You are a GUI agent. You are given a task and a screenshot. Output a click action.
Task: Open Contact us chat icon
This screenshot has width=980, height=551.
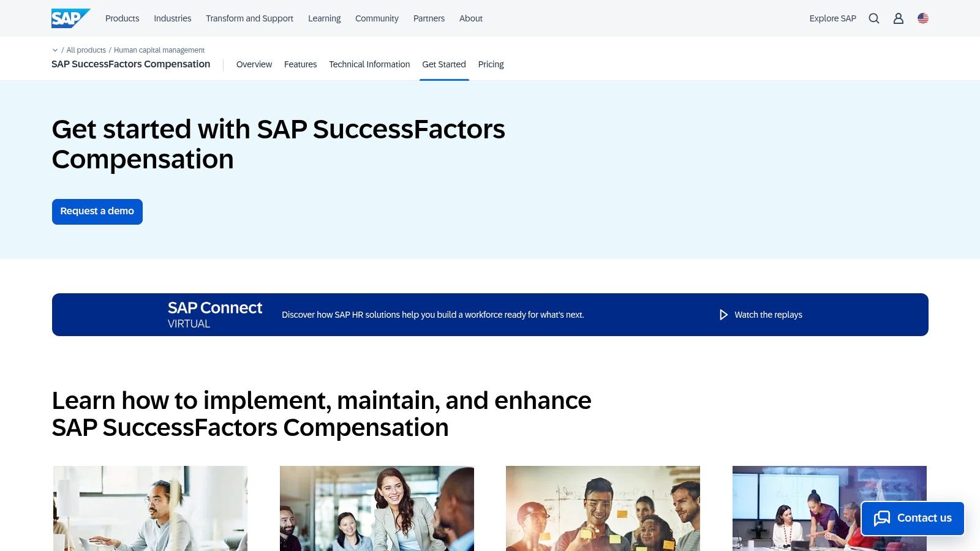click(x=882, y=518)
